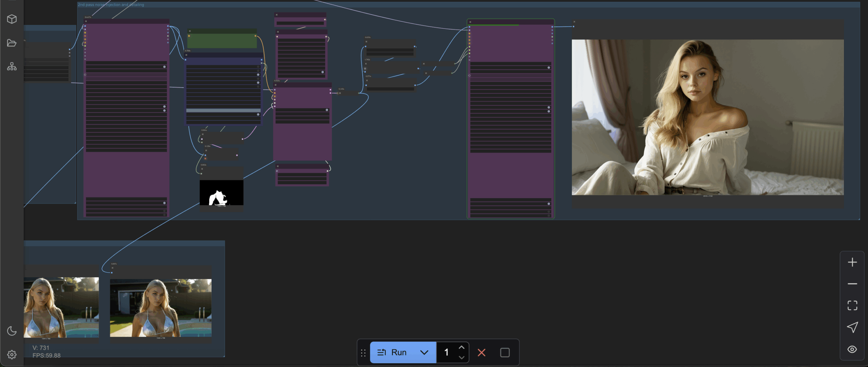This screenshot has height=367, width=868.
Task: Open the workflows folder panel
Action: [x=12, y=43]
